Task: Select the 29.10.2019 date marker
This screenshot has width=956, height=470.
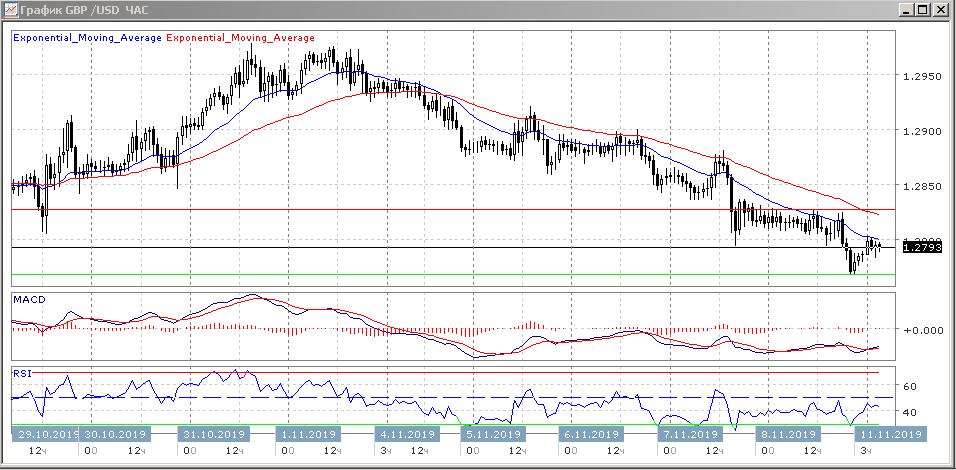Action: (45, 435)
